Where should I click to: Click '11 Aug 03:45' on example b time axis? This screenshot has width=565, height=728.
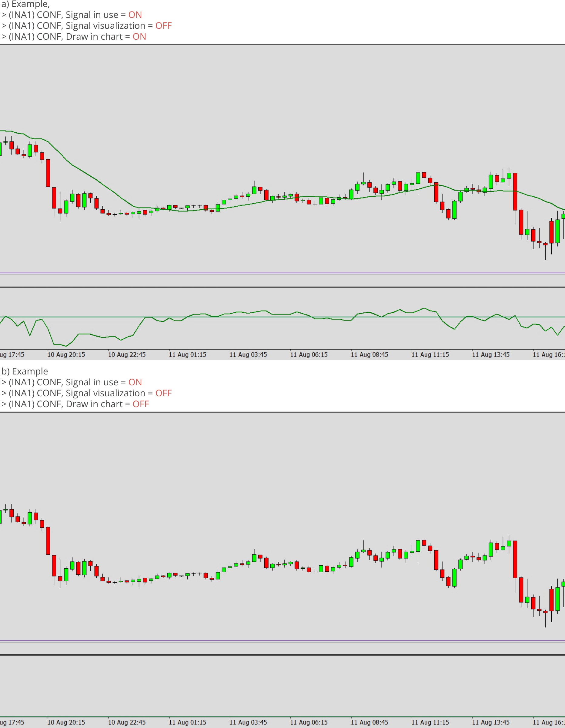(248, 722)
